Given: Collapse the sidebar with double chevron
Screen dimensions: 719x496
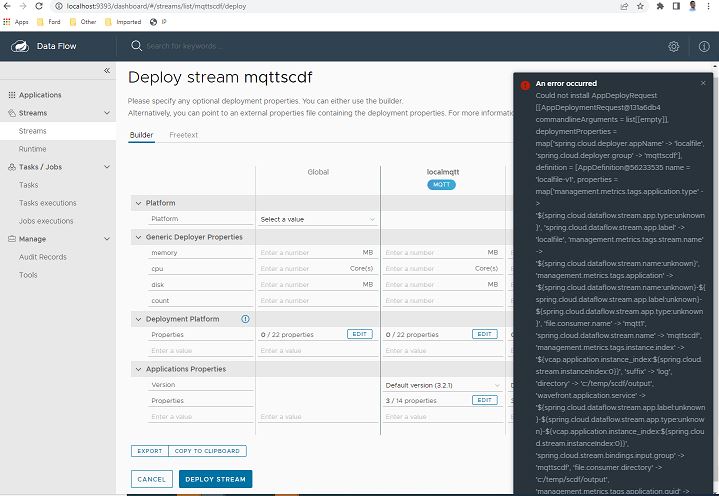Looking at the screenshot, I should coord(107,71).
